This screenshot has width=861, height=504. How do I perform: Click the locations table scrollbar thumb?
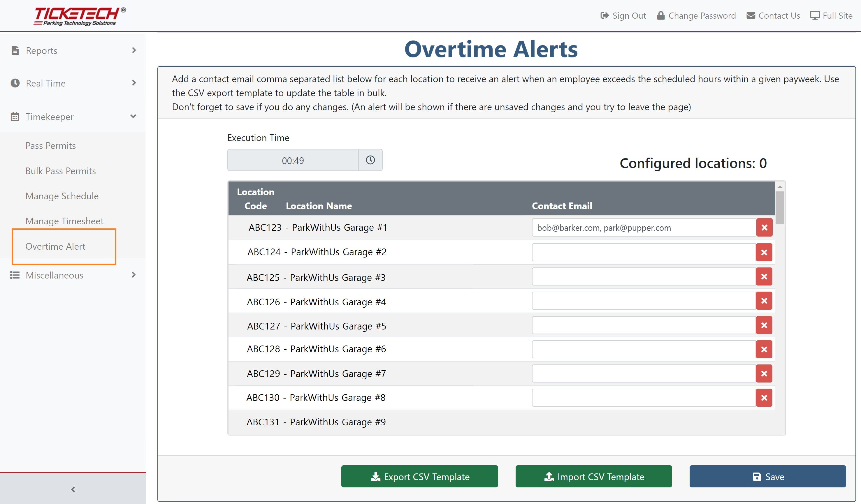click(x=780, y=208)
